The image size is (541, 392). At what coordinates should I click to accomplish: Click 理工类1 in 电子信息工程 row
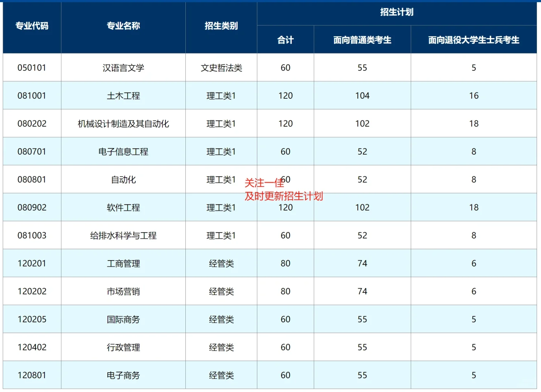[x=221, y=152]
